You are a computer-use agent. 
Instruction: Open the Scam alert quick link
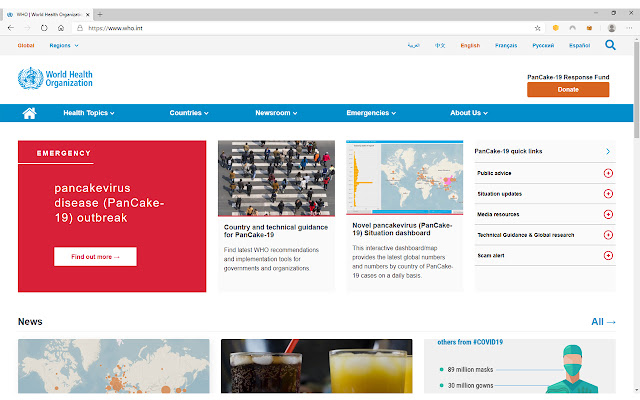(x=491, y=256)
